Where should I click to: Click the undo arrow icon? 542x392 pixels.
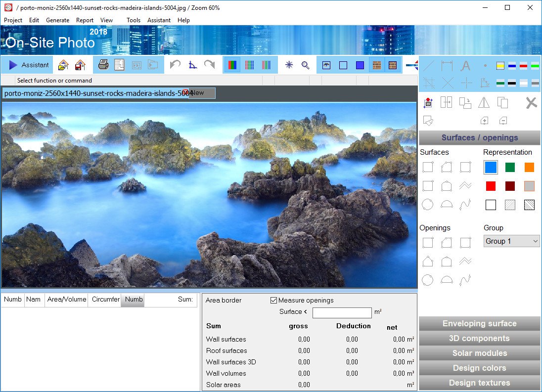[175, 65]
